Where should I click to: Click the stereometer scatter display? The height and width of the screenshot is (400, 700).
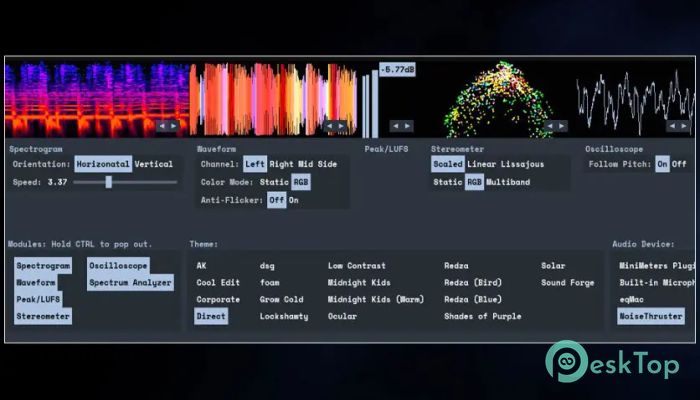tap(500, 98)
